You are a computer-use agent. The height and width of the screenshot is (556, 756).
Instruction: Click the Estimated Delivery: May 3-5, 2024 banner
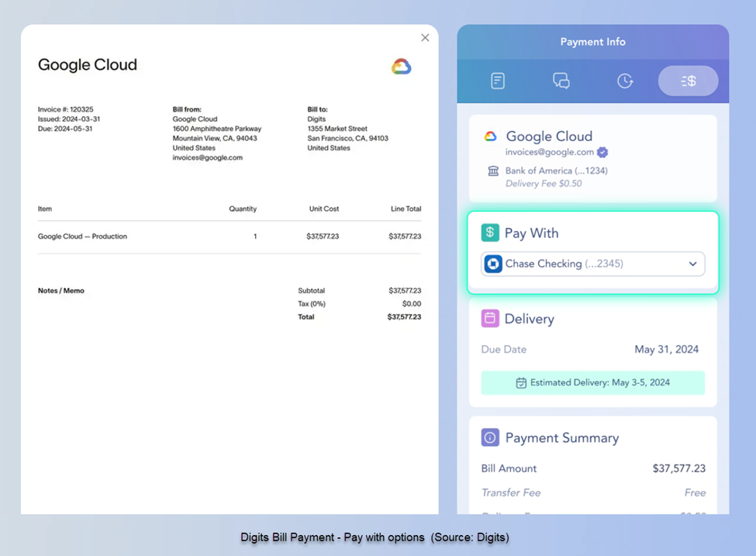click(x=592, y=383)
